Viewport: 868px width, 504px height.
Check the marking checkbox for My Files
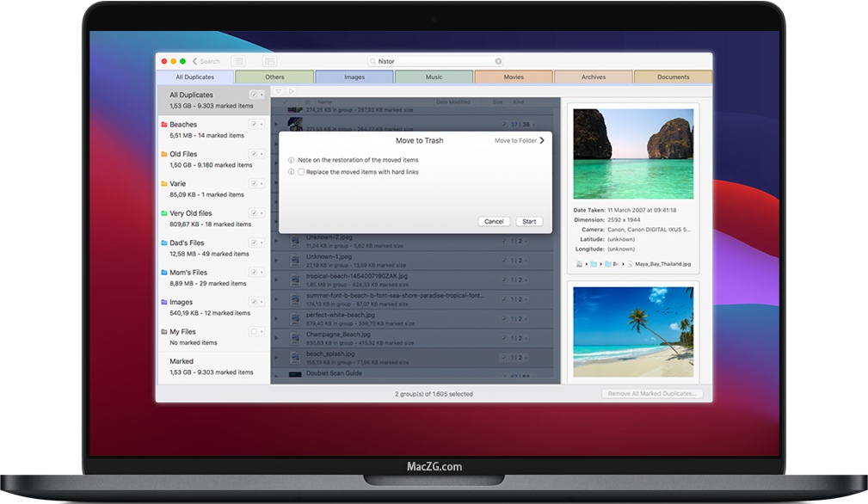pyautogui.click(x=253, y=331)
